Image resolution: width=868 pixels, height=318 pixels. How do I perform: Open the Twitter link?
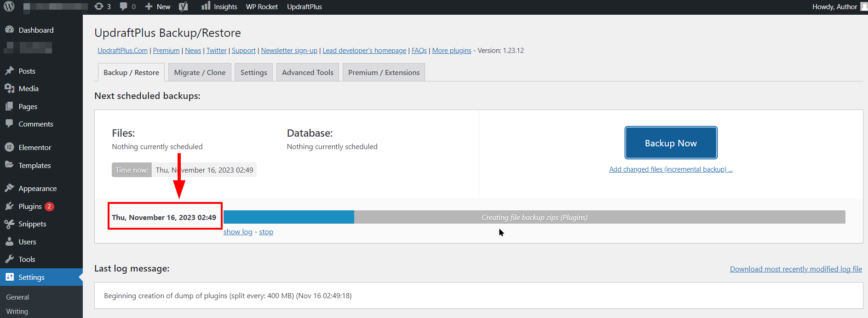coord(216,51)
